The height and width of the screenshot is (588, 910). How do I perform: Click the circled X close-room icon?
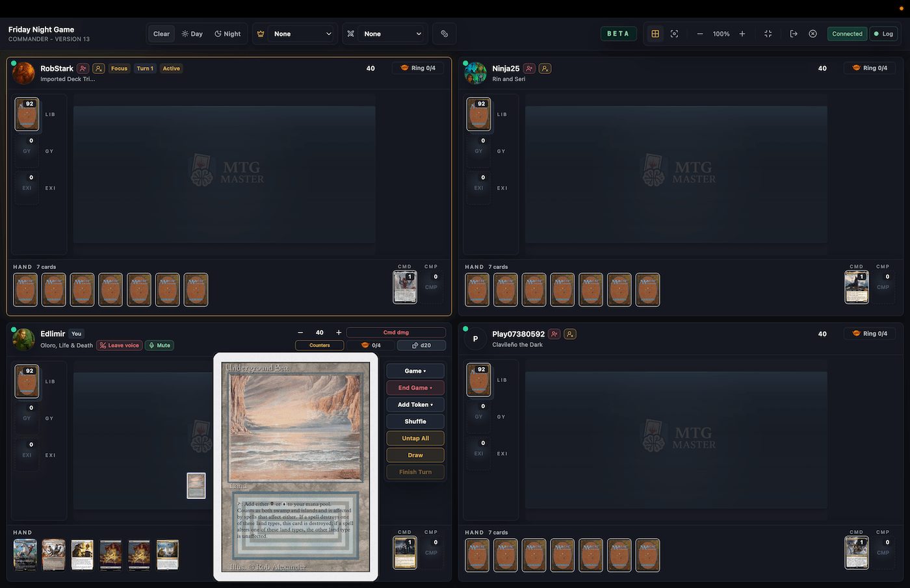[x=812, y=34]
